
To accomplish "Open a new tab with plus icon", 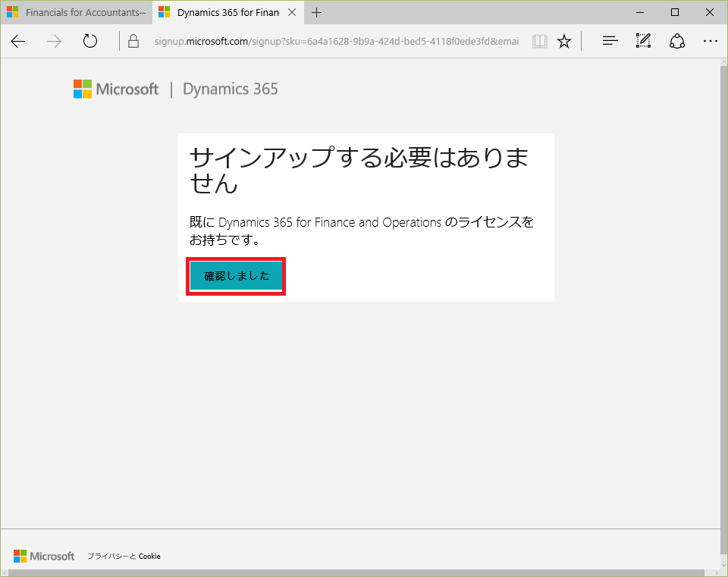I will click(317, 13).
